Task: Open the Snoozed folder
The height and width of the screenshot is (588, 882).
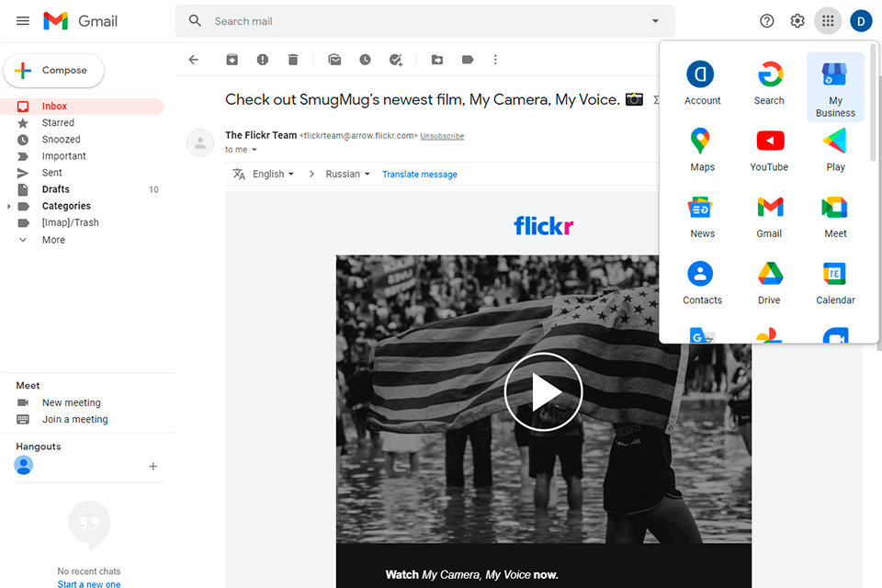Action: point(82,140)
